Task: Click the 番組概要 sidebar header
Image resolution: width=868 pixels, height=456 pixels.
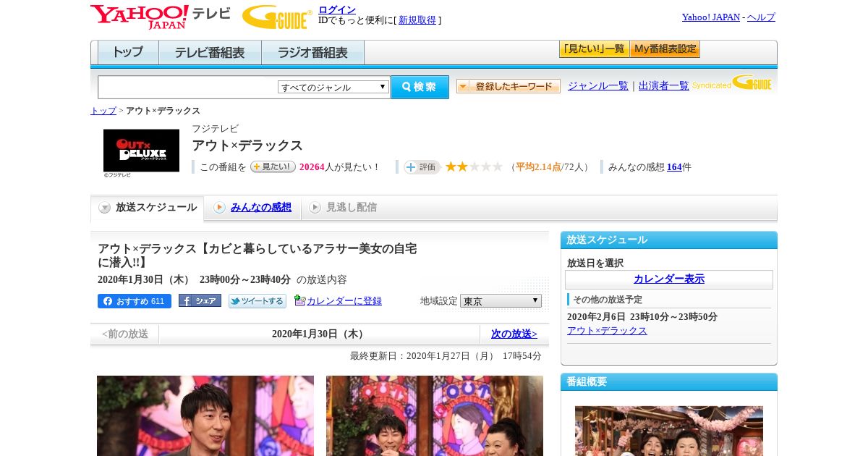Action: pyautogui.click(x=669, y=382)
